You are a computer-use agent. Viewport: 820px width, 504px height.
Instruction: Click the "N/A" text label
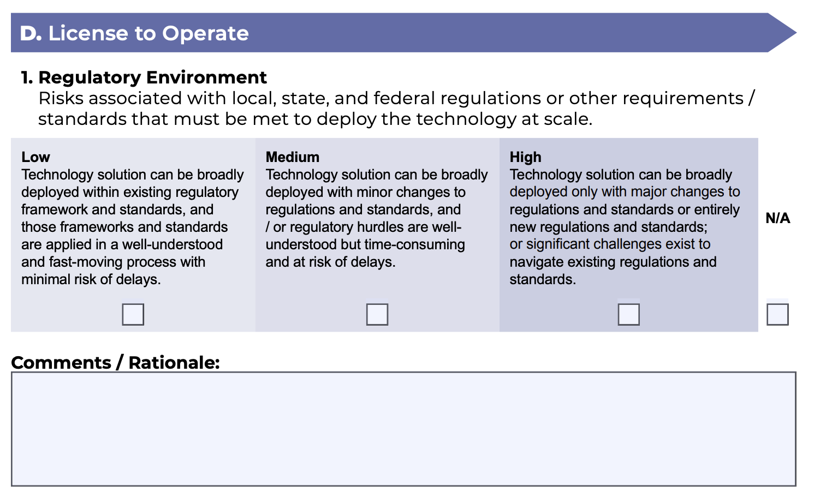(777, 218)
